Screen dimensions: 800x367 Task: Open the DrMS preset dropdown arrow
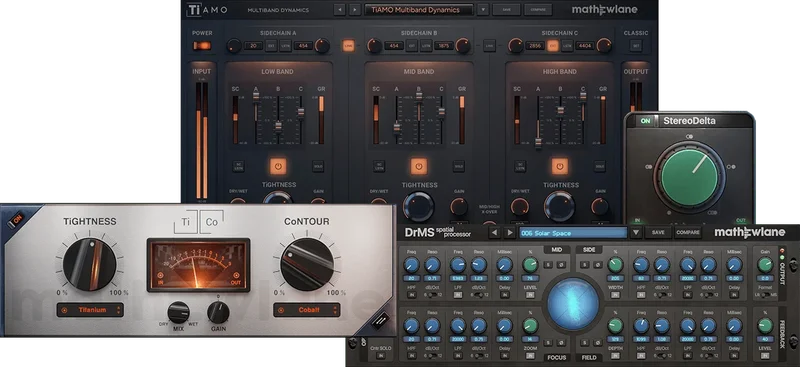point(636,233)
